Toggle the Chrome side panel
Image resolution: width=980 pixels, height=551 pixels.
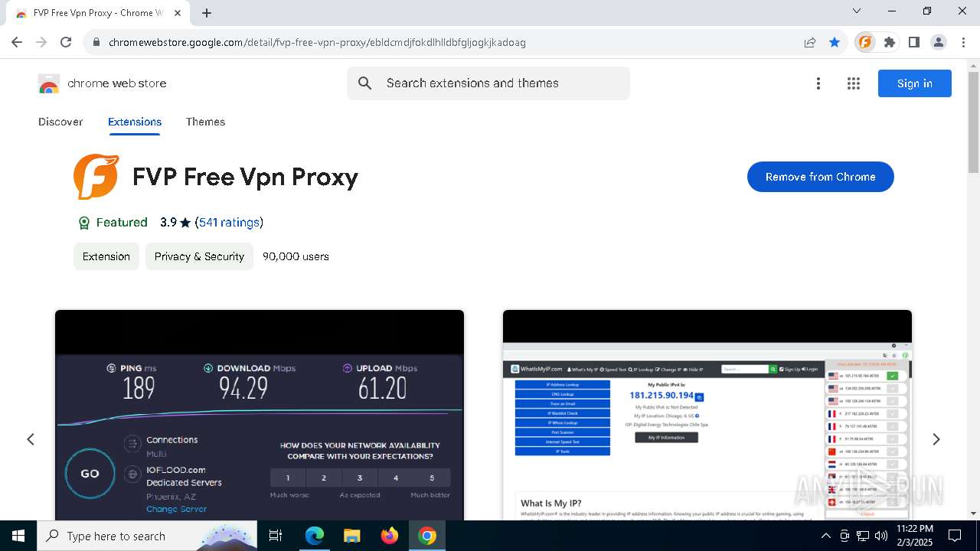(x=914, y=42)
